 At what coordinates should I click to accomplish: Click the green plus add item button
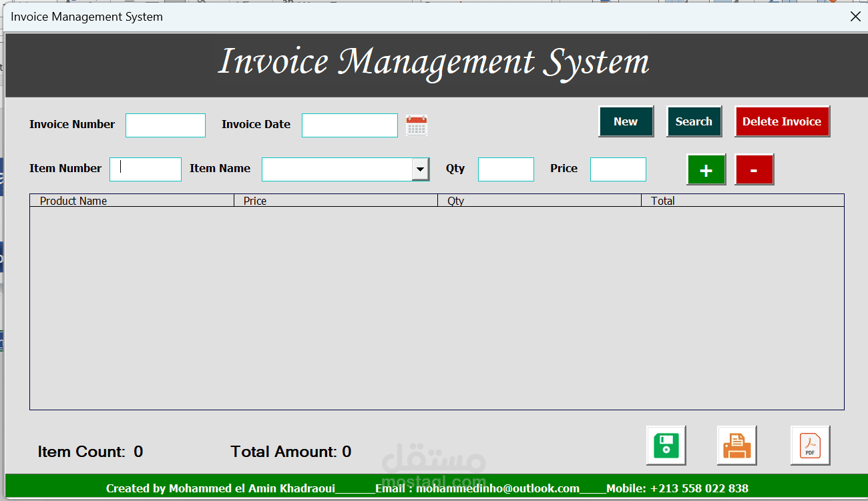coord(706,169)
